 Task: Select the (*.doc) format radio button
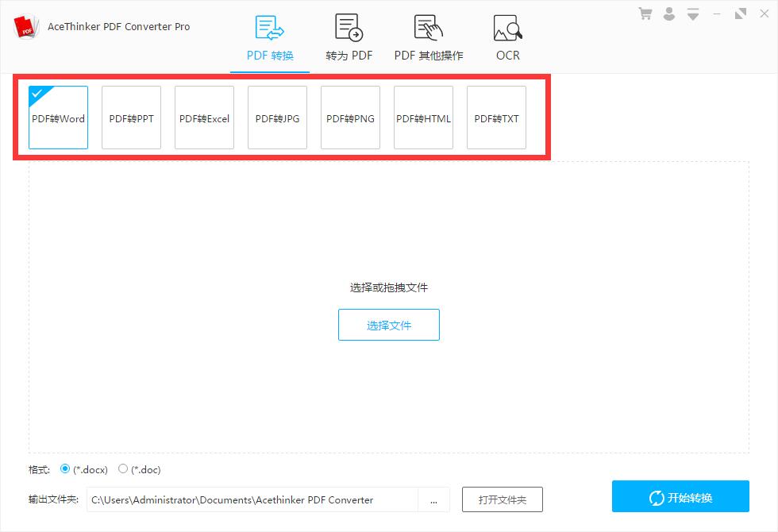[122, 468]
